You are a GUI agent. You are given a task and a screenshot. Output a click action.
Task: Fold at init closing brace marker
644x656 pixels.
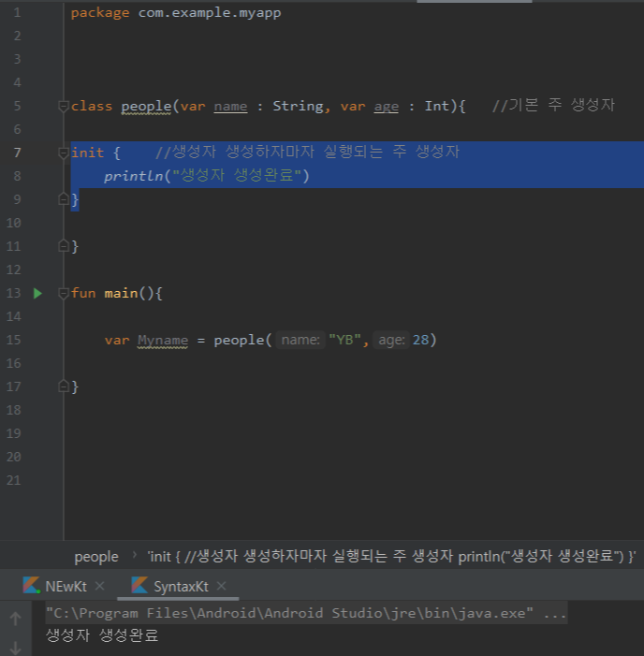64,199
